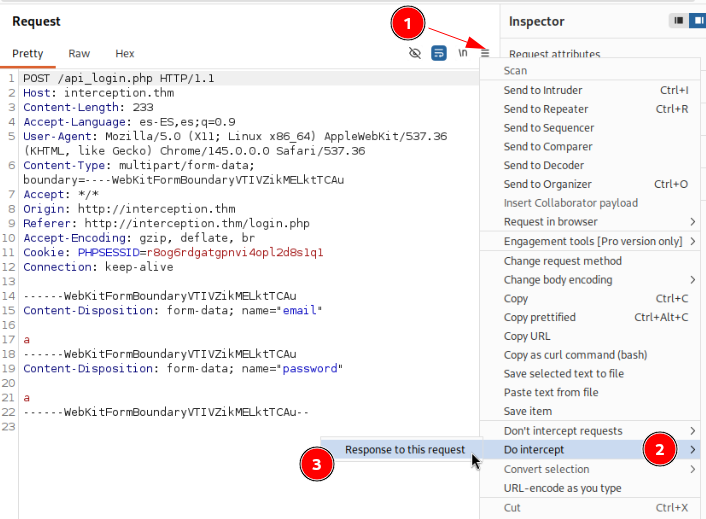Viewport: 706px width, 519px height.
Task: Choose Copy as curl command (bash)
Action: click(590, 355)
